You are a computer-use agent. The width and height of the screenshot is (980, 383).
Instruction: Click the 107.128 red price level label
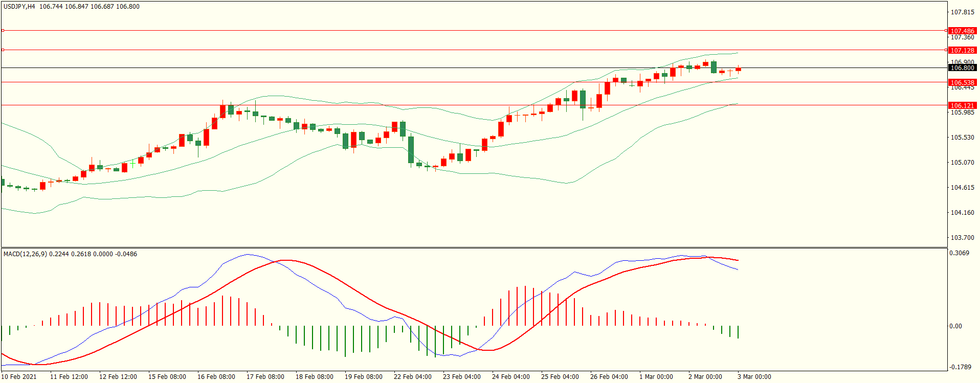[x=962, y=51]
